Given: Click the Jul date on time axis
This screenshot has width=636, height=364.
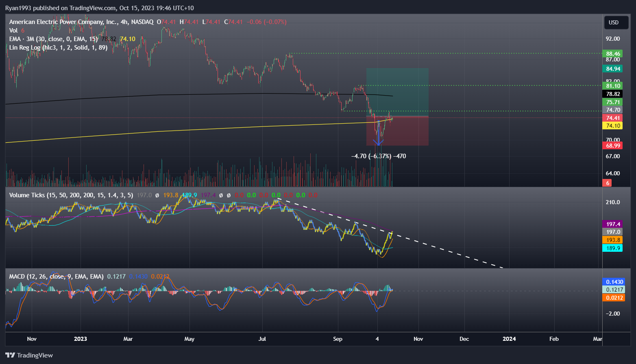Looking at the screenshot, I should pos(262,339).
